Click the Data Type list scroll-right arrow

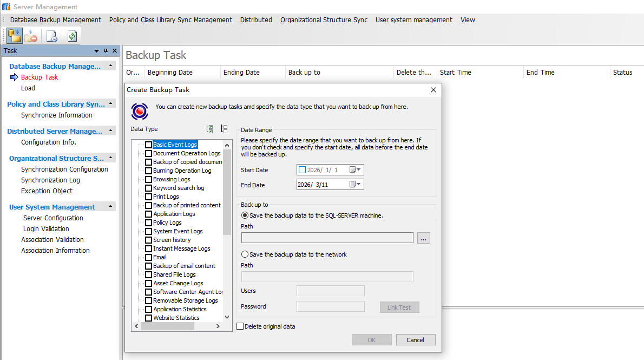point(218,326)
